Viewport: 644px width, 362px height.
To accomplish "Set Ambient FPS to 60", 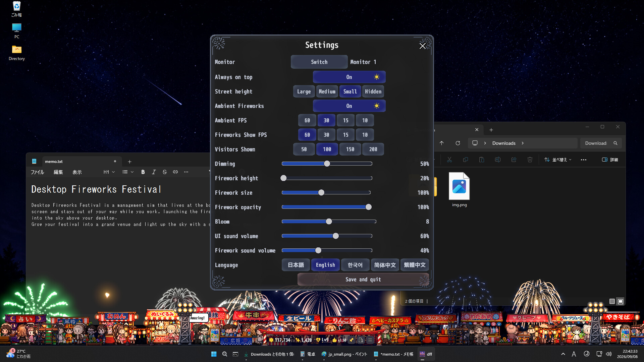I will pos(307,120).
